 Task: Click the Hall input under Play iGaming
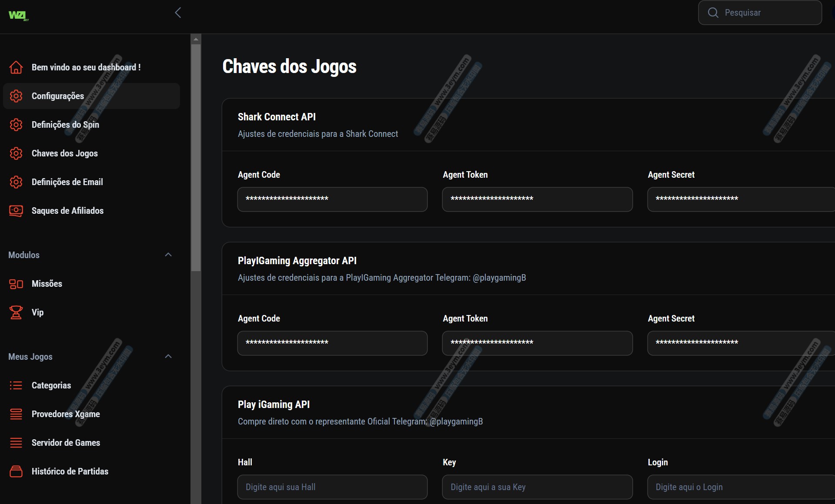pos(332,487)
